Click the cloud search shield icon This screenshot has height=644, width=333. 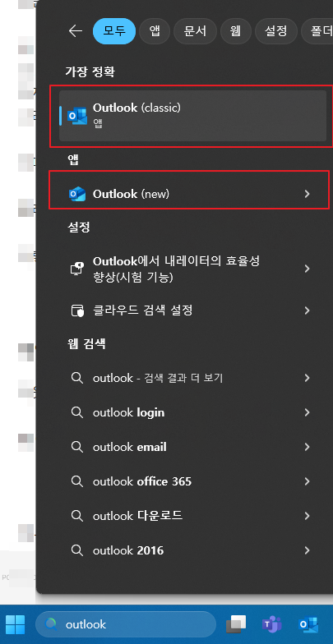tap(77, 310)
